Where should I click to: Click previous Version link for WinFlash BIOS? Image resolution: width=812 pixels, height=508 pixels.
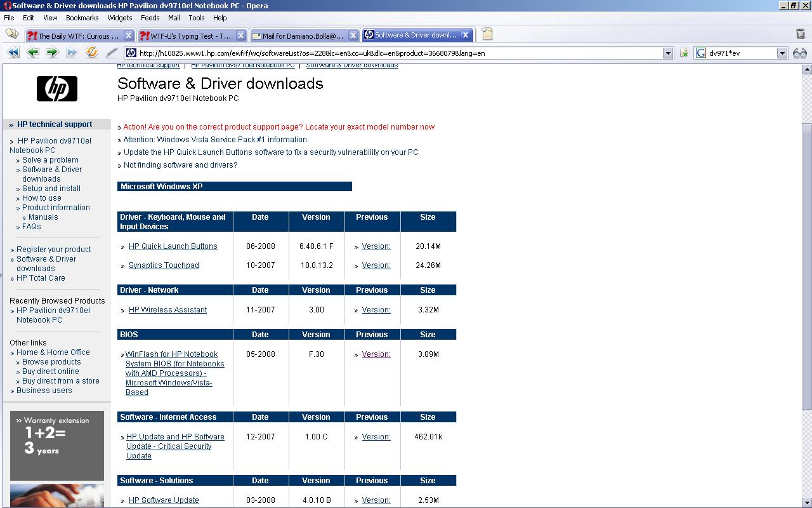[x=376, y=354]
